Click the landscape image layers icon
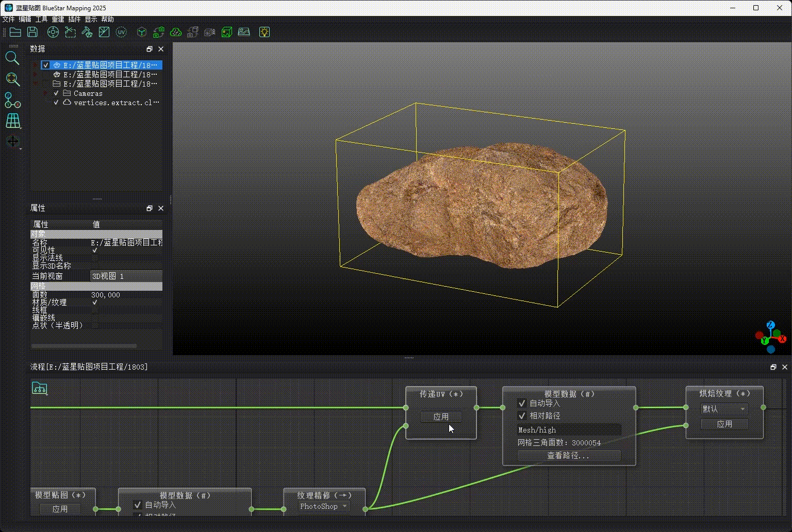Image resolution: width=792 pixels, height=532 pixels. [244, 32]
